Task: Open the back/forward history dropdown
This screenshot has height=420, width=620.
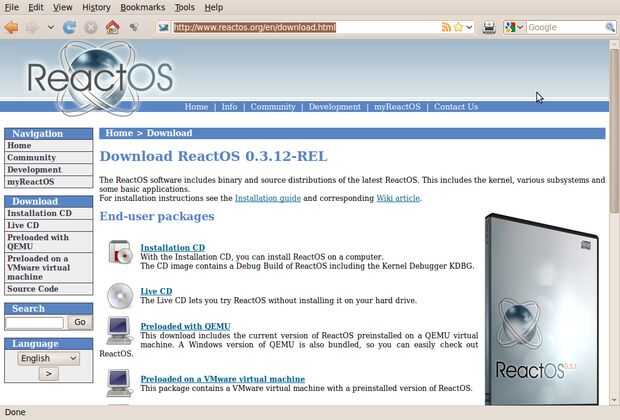Action: (51, 27)
